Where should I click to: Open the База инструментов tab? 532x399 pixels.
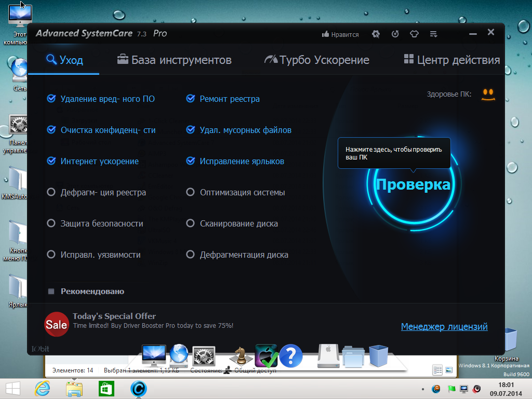[175, 60]
